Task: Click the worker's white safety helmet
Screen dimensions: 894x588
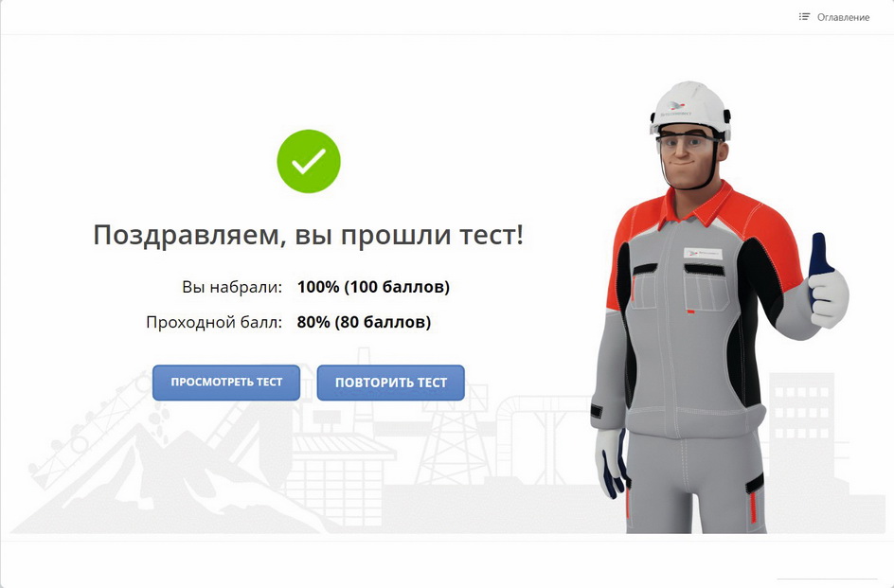Action: (690, 108)
